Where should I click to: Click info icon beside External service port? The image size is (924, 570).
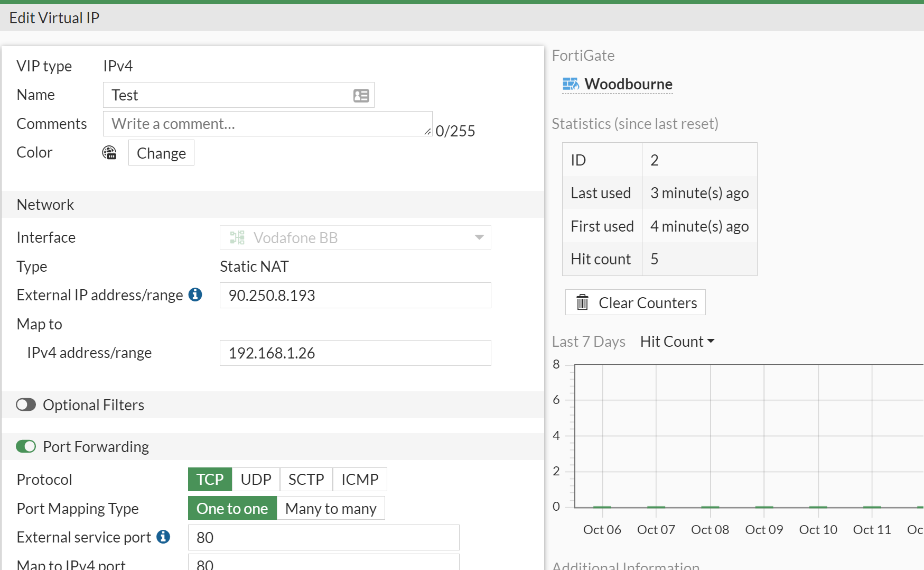[x=164, y=537]
